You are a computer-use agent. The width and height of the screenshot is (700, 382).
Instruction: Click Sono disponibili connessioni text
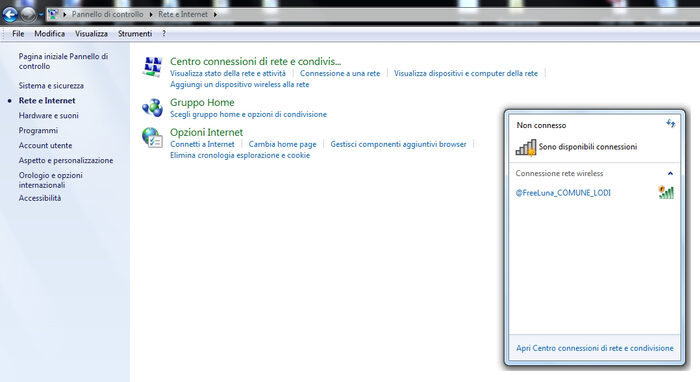pyautogui.click(x=588, y=147)
